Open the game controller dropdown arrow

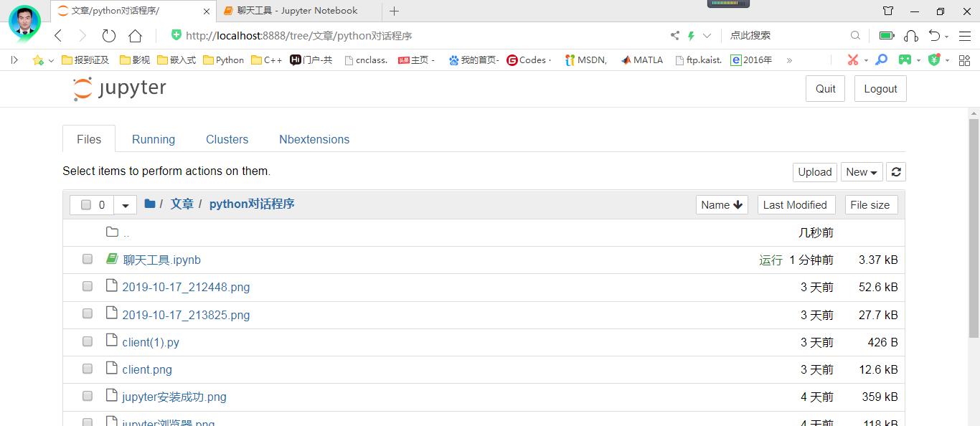(919, 61)
